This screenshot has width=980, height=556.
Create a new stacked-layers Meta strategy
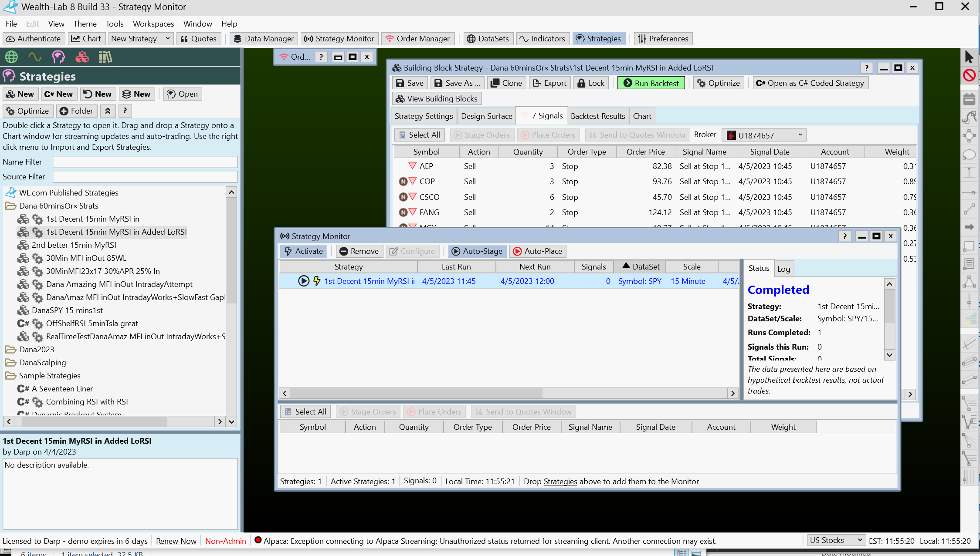(136, 94)
